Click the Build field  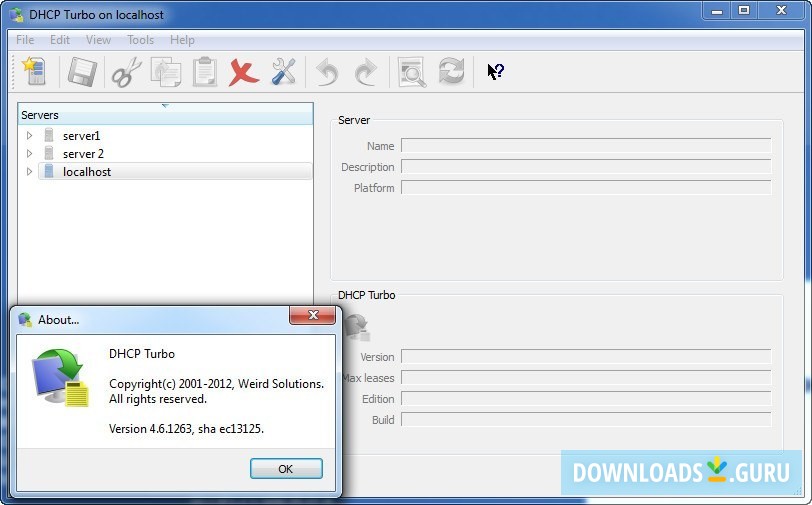click(586, 420)
